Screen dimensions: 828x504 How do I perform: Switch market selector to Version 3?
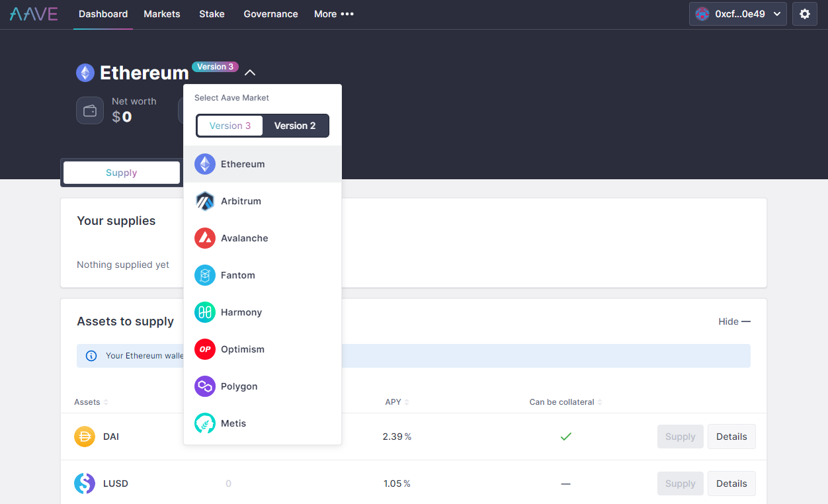(x=230, y=126)
